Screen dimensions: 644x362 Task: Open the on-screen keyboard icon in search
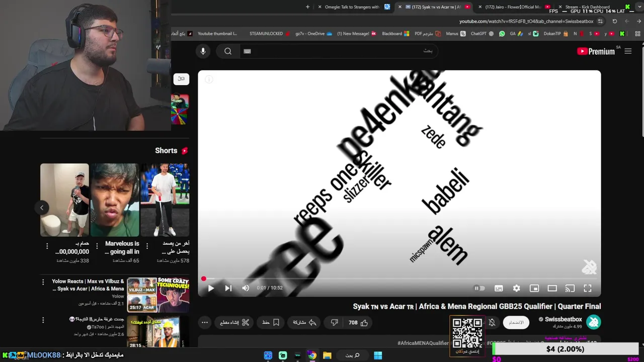click(x=247, y=51)
